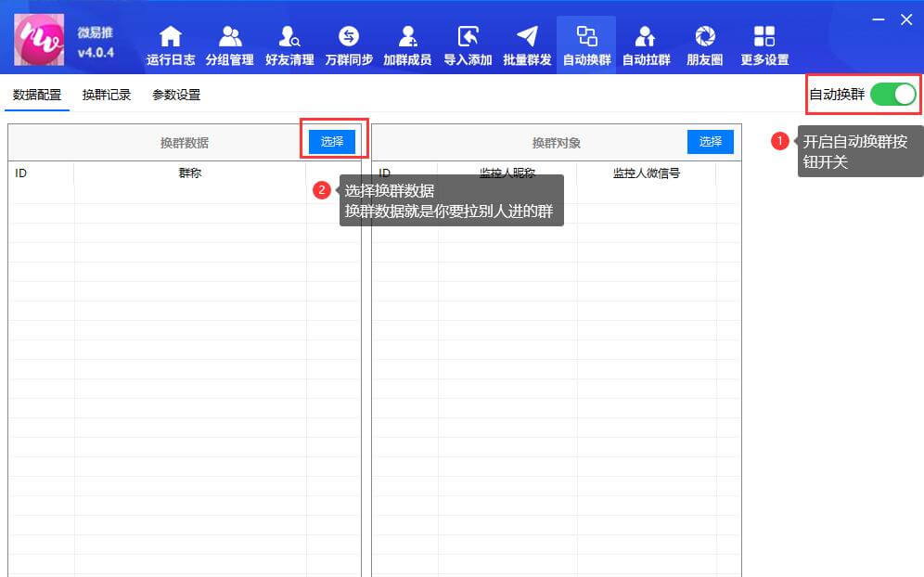This screenshot has height=577, width=924.
Task: Select the 分组管理 icon
Action: pos(230,42)
